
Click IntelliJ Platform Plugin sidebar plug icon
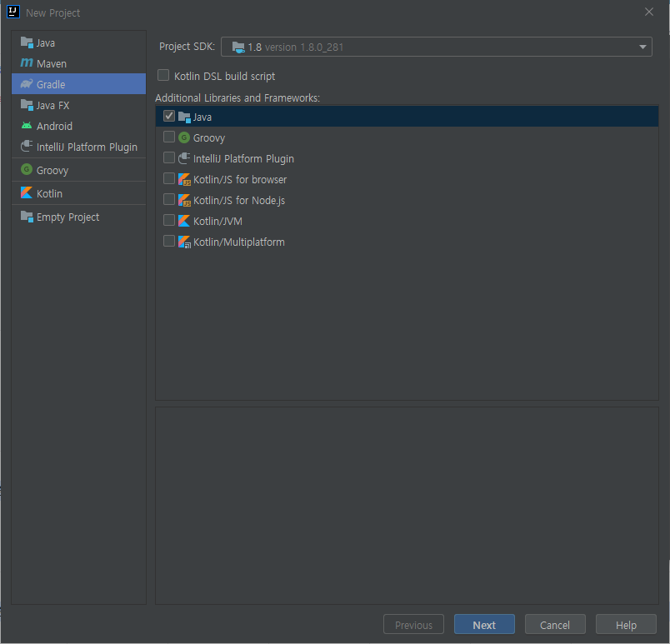coord(27,146)
